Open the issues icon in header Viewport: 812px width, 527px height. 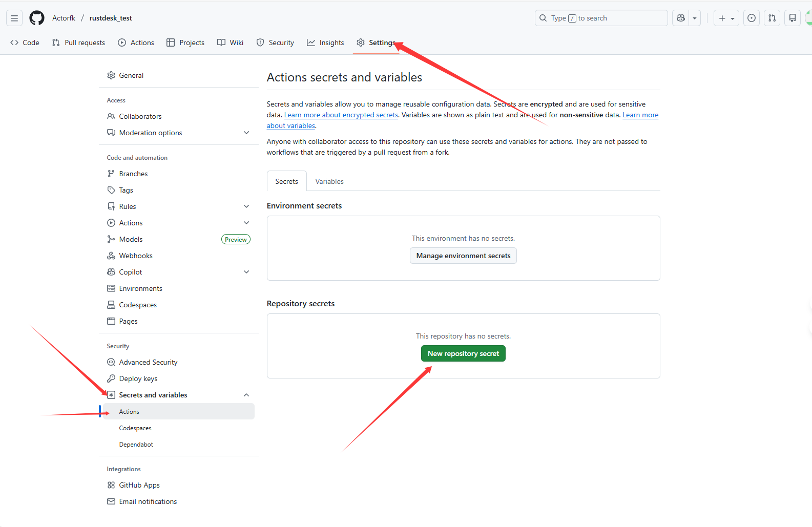pyautogui.click(x=752, y=18)
